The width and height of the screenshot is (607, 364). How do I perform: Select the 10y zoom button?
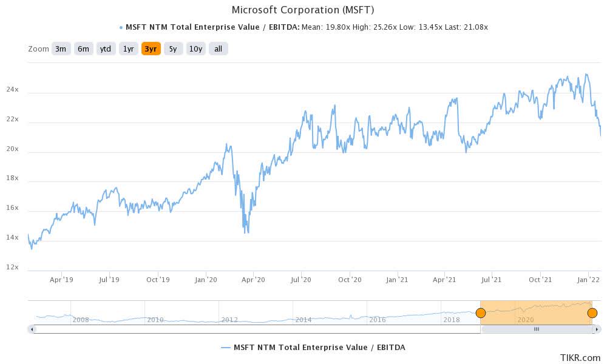tap(194, 49)
